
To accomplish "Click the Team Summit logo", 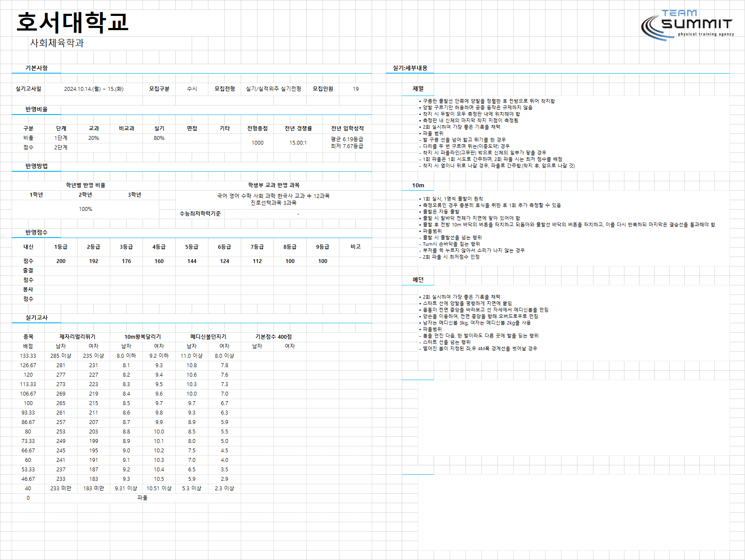I will tap(687, 25).
